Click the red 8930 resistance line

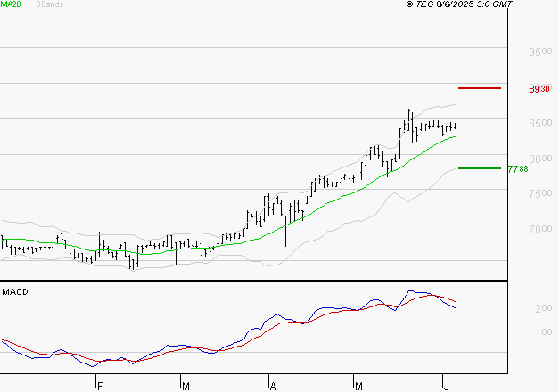coord(480,88)
